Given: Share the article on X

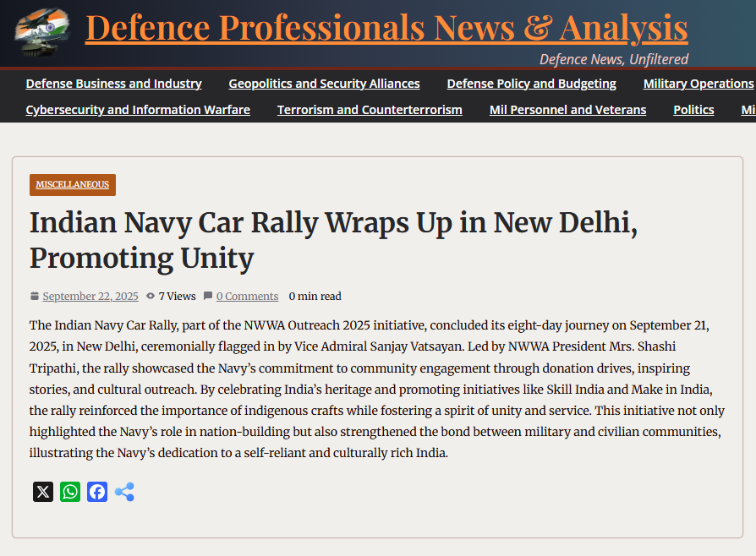Looking at the screenshot, I should pos(43,492).
